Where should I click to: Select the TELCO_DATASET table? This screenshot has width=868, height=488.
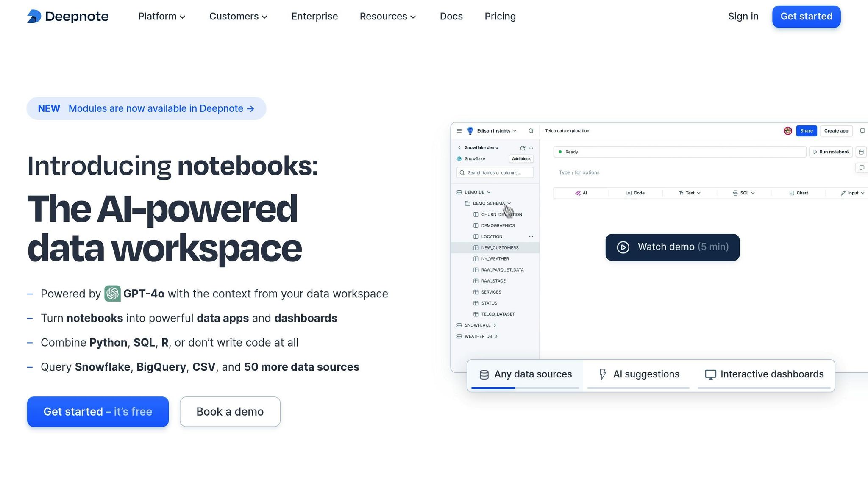click(498, 314)
